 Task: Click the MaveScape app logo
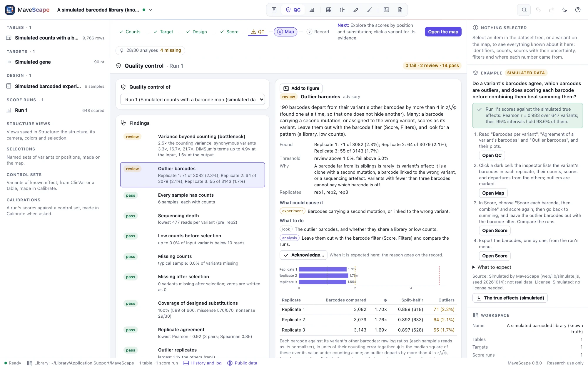tap(10, 10)
